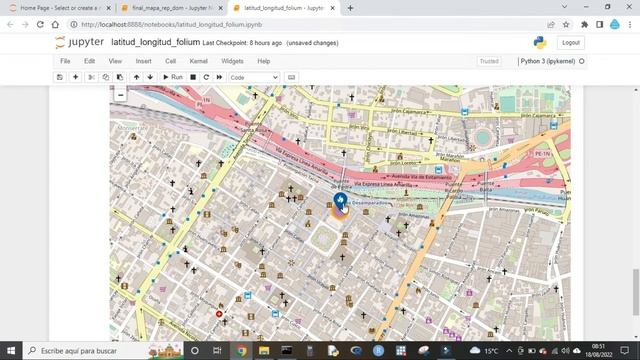Paste cells below icon

click(x=120, y=77)
